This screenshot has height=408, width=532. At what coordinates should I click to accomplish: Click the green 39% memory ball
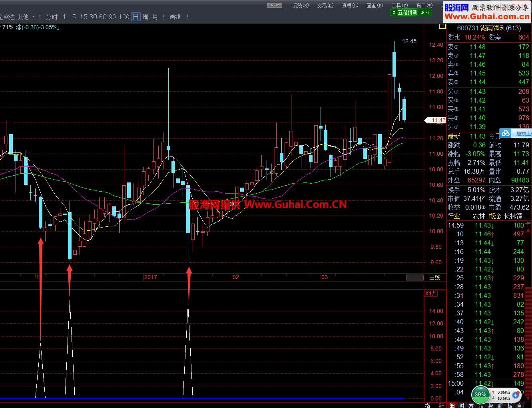click(480, 394)
